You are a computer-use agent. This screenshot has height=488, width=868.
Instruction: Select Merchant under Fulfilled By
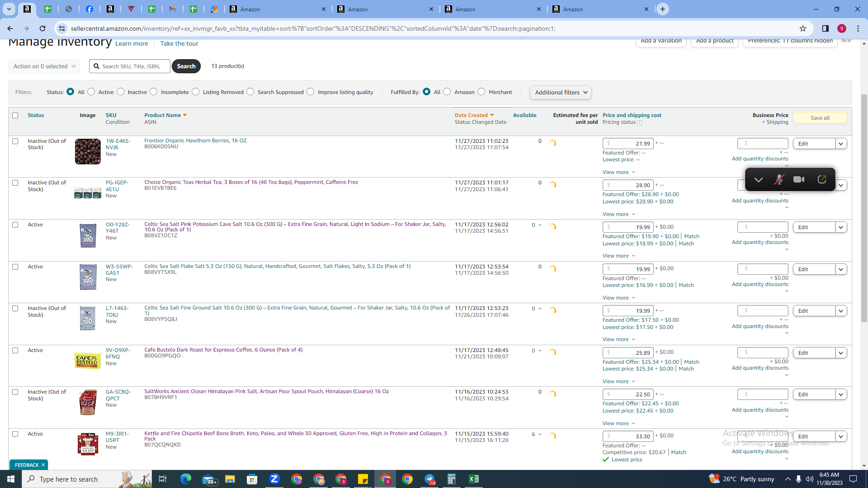click(481, 92)
